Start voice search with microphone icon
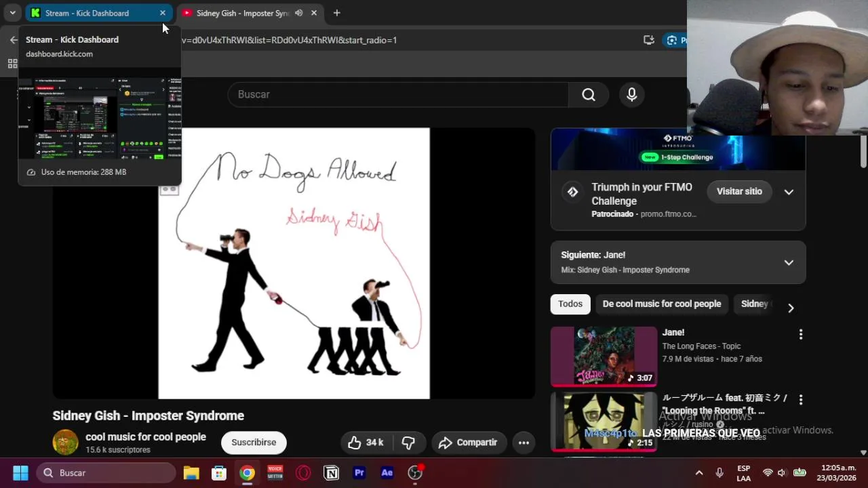 [x=631, y=95]
